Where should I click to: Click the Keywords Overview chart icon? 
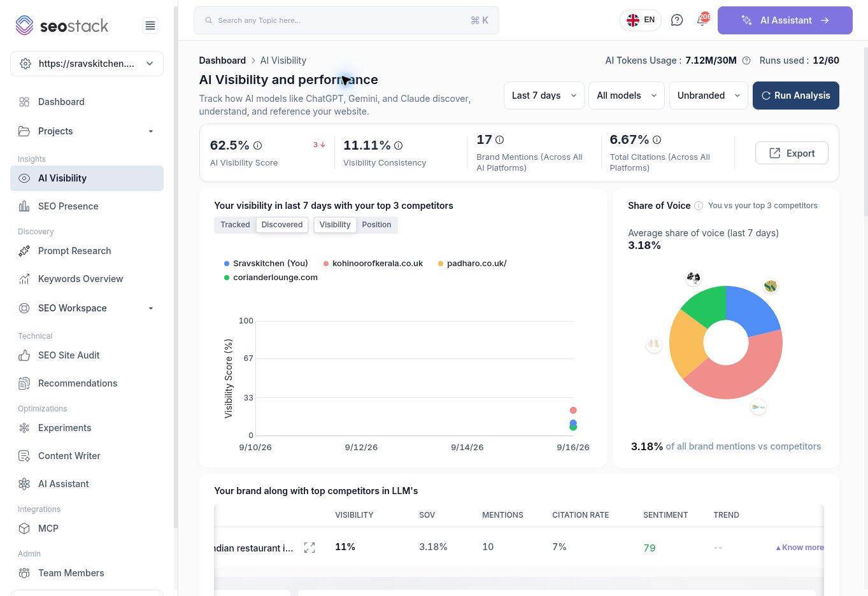pyautogui.click(x=24, y=279)
